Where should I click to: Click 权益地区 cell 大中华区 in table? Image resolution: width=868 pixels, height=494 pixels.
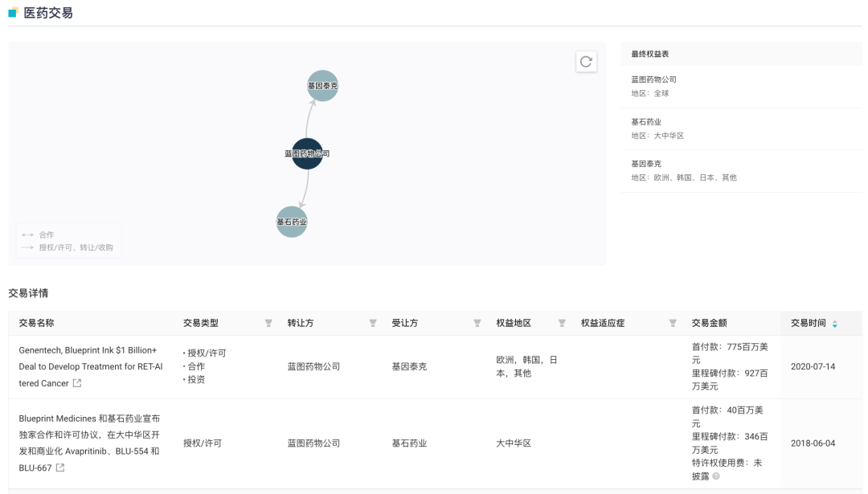(x=514, y=443)
